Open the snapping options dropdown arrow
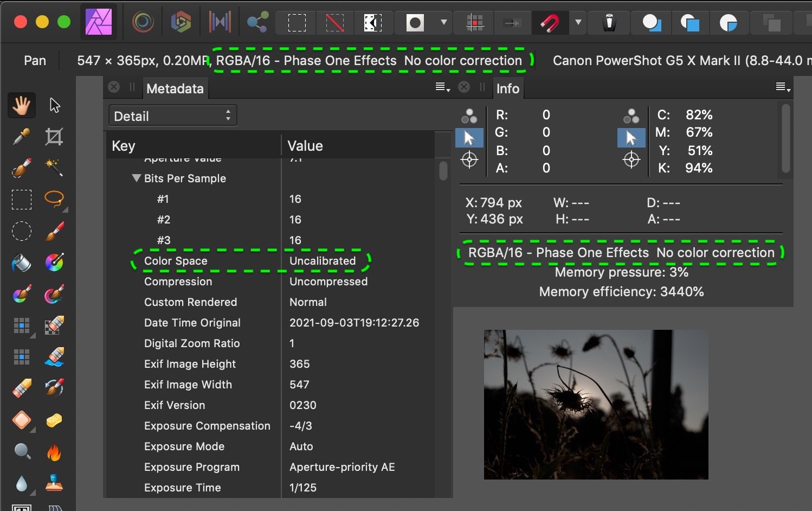 pyautogui.click(x=578, y=23)
